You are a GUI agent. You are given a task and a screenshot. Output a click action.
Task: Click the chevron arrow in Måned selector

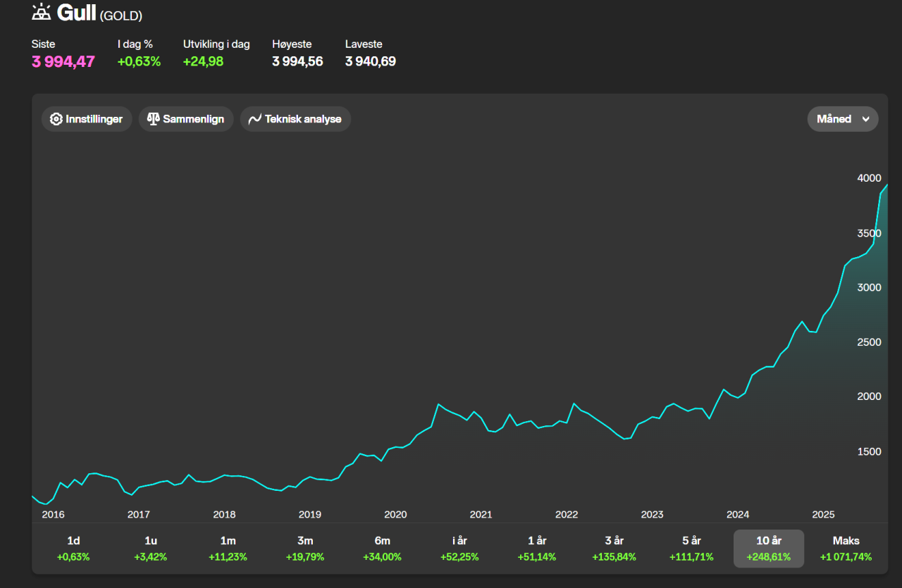click(x=865, y=119)
